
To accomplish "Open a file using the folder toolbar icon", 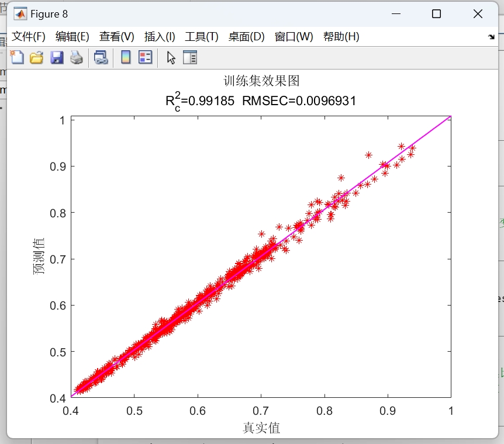I will click(x=36, y=57).
